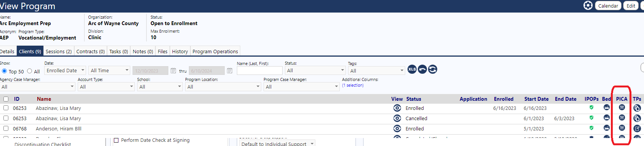Open the Bed icon for the Cancelled row
The height and width of the screenshot is (146, 644).
pos(607,117)
